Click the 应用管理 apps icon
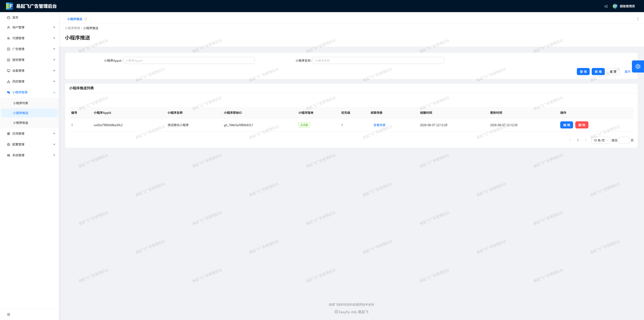644x320 pixels. click(x=9, y=134)
